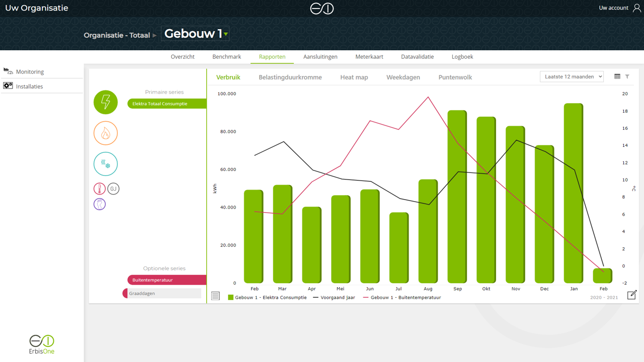Switch to the Weekdagen chart tab
The width and height of the screenshot is (644, 362).
tap(403, 77)
